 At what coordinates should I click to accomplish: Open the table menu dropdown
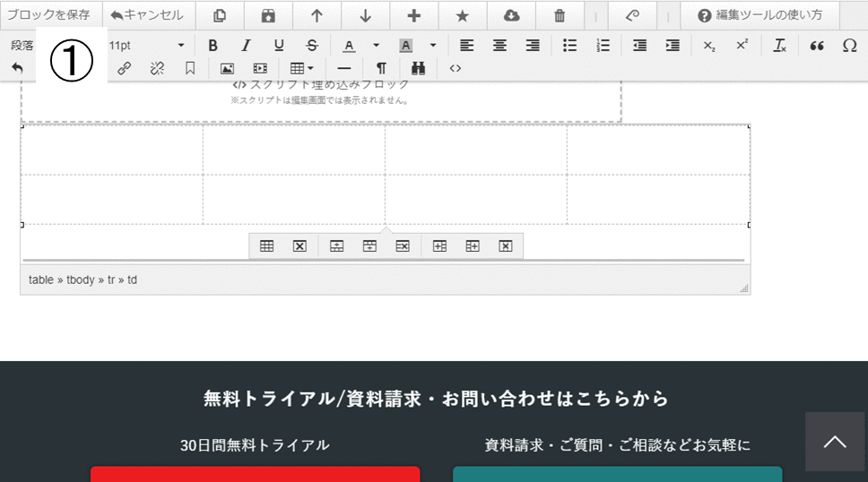coord(301,68)
